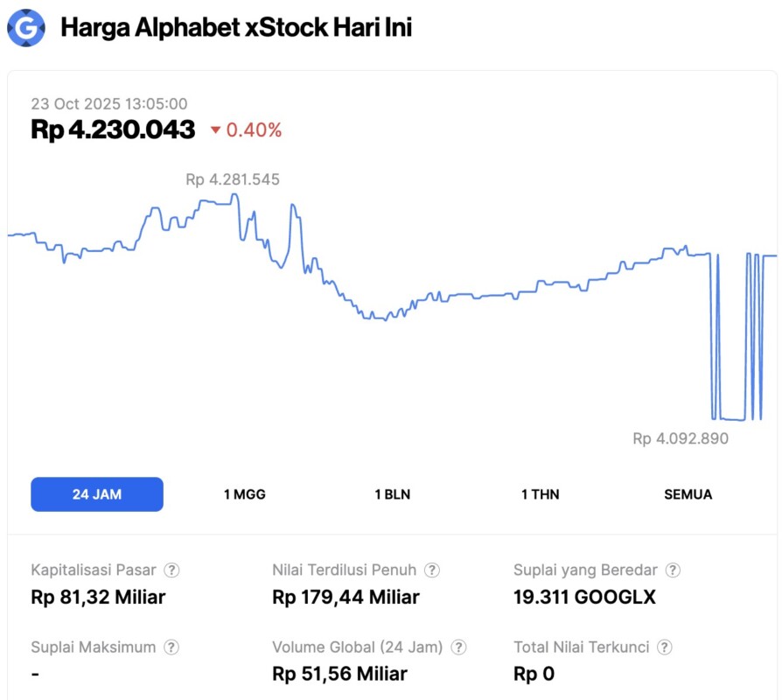Click help icon beside Kapitalisasi Pasar
This screenshot has width=782, height=700.
172,570
